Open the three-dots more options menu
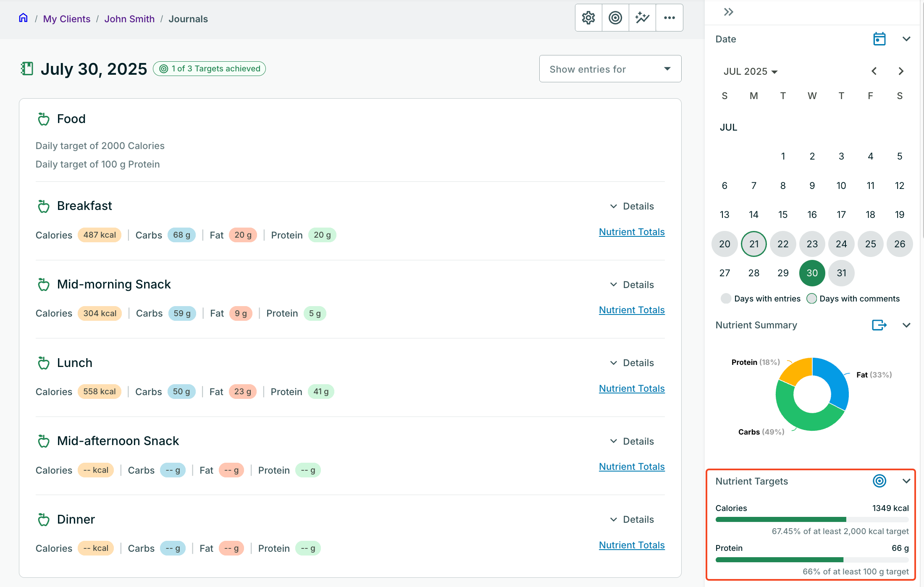The height and width of the screenshot is (587, 924). 669,18
